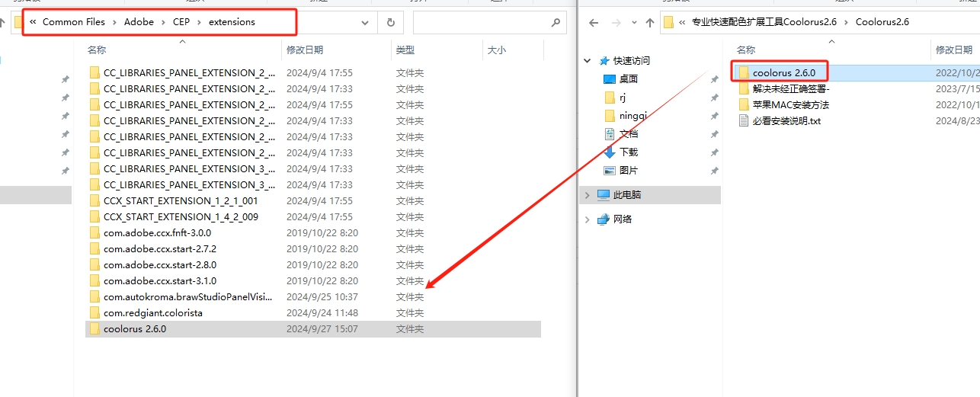Screen dimensions: 980x397
Task: Go back in the Coolorus2.6 window
Action: 594,23
